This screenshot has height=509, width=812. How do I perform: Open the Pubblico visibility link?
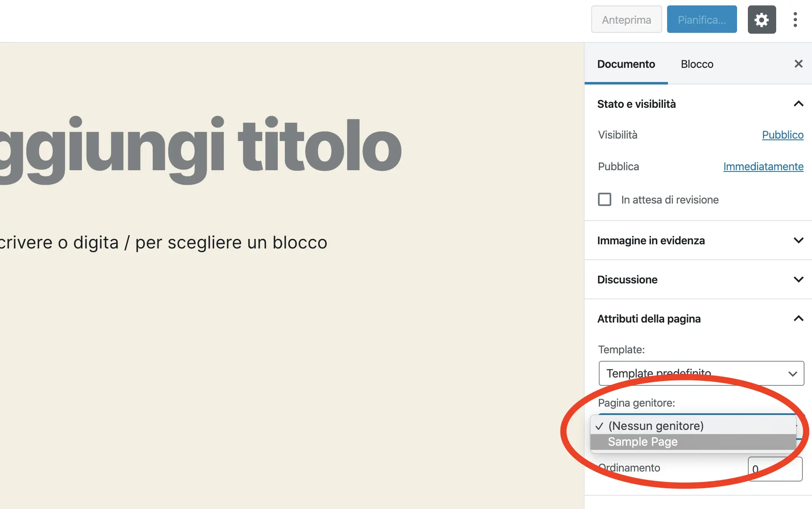pos(782,135)
